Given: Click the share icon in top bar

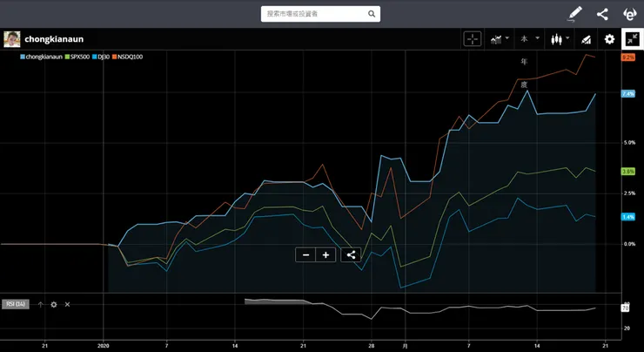Looking at the screenshot, I should 602,15.
